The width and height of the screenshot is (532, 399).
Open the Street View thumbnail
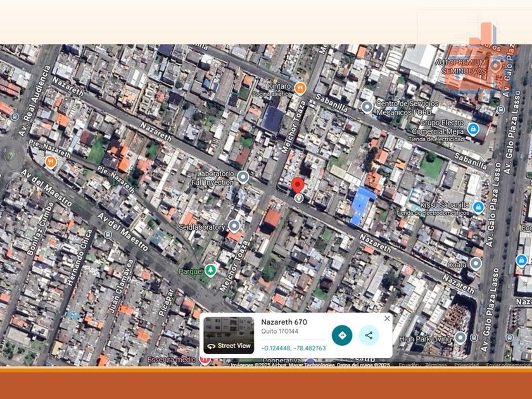coord(229,334)
